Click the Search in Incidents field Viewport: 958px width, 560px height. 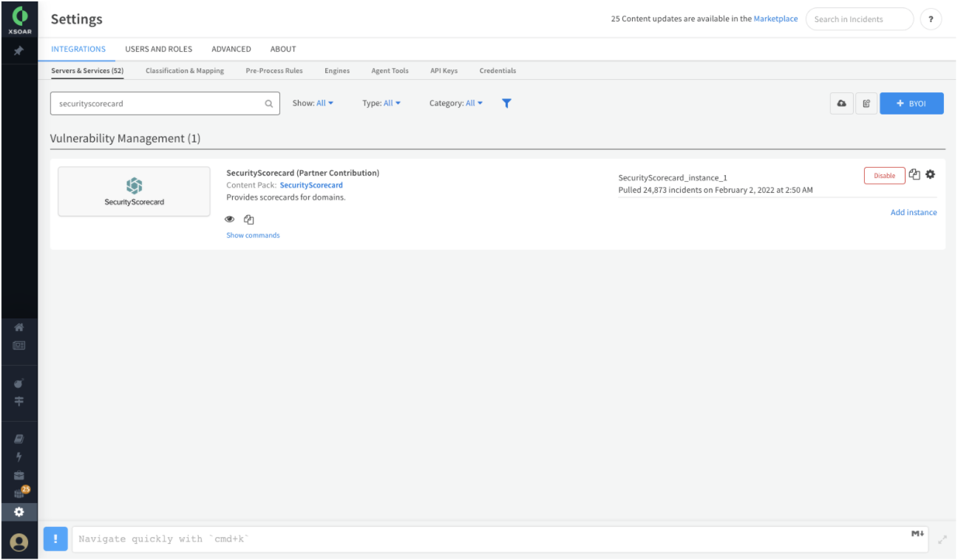pyautogui.click(x=860, y=19)
